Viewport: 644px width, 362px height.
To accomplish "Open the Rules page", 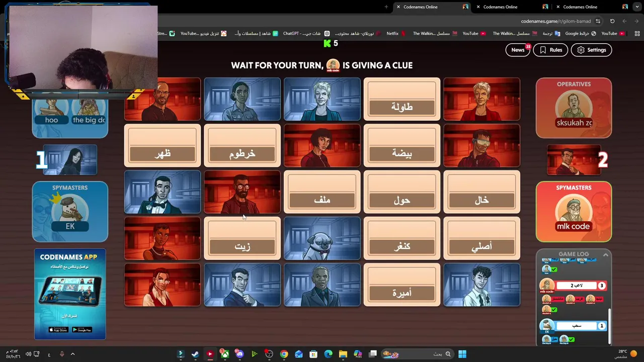I will pyautogui.click(x=550, y=50).
